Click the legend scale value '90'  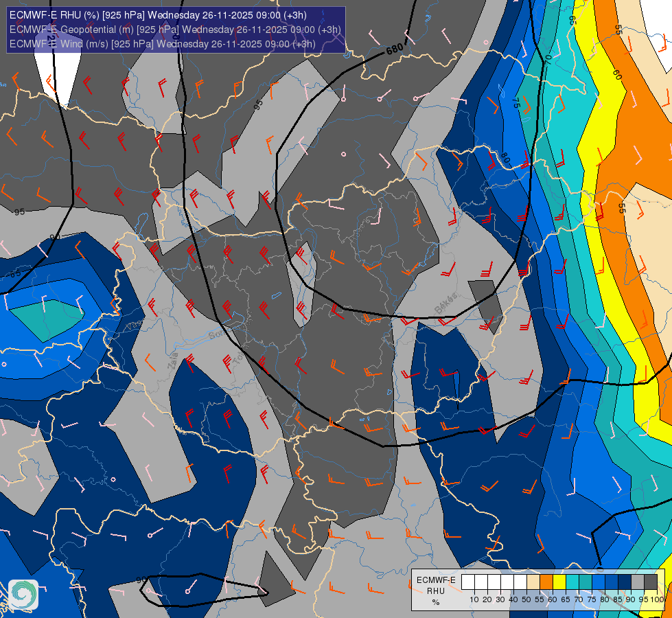(630, 599)
